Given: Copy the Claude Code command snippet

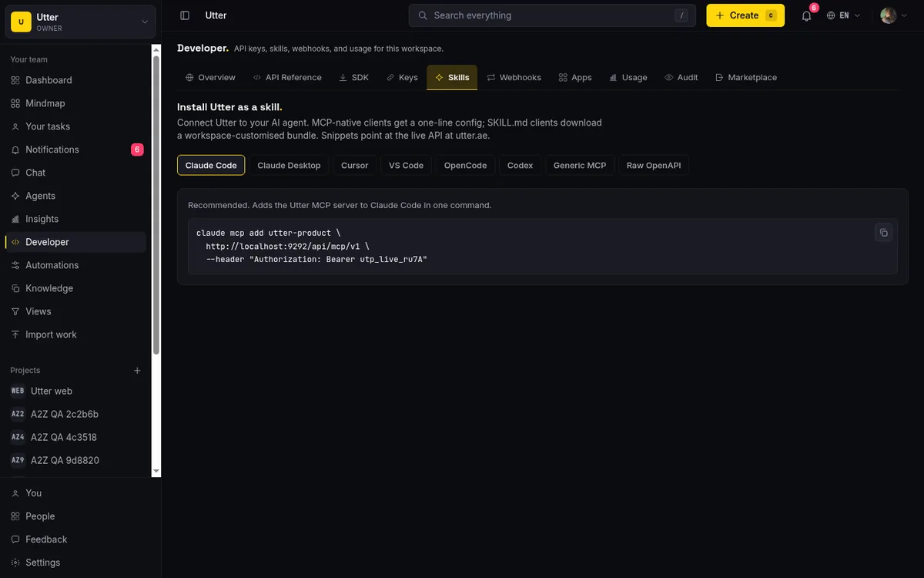Looking at the screenshot, I should point(883,233).
